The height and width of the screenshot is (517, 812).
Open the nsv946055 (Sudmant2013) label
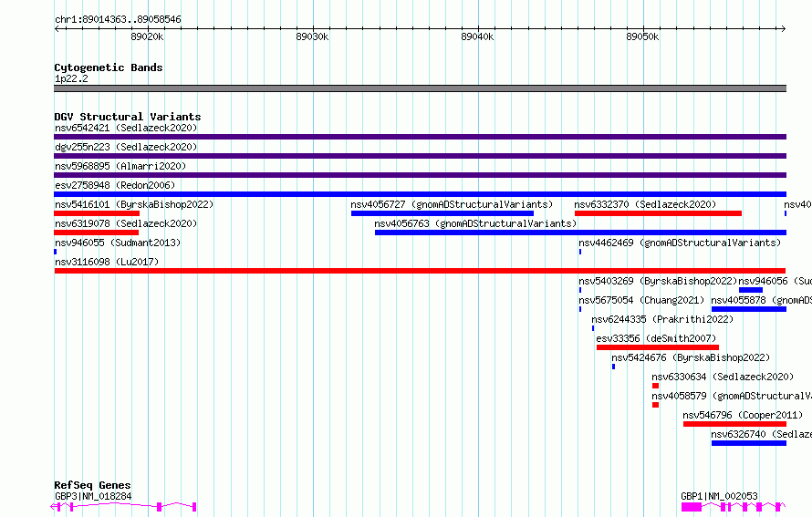118,243
